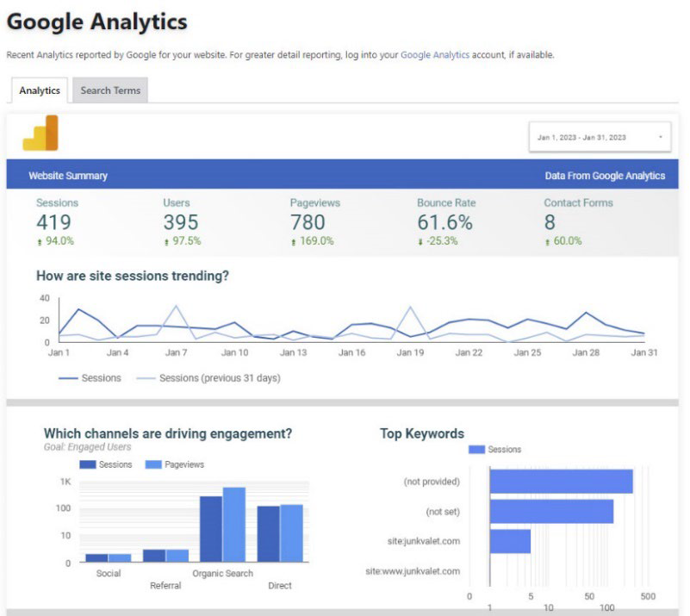This screenshot has width=690, height=616.
Task: Click the Sessions legend swatch in Top Keywords
Action: click(476, 449)
